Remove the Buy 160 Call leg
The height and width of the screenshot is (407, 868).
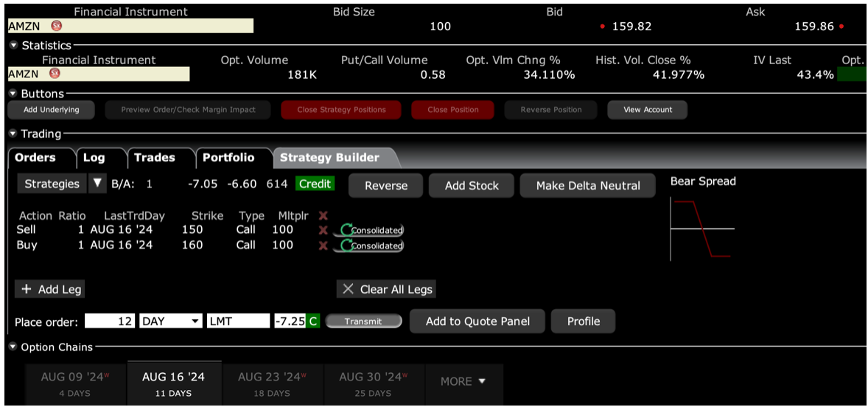click(x=323, y=246)
